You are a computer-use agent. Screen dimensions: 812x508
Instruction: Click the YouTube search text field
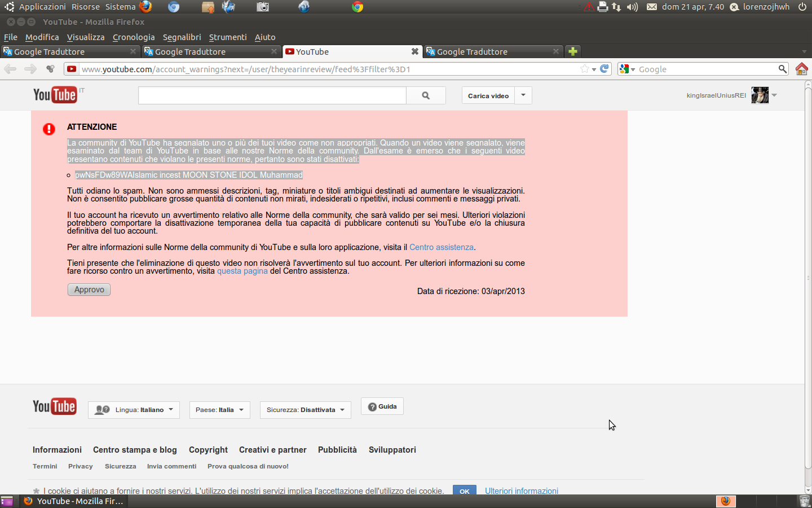click(272, 95)
